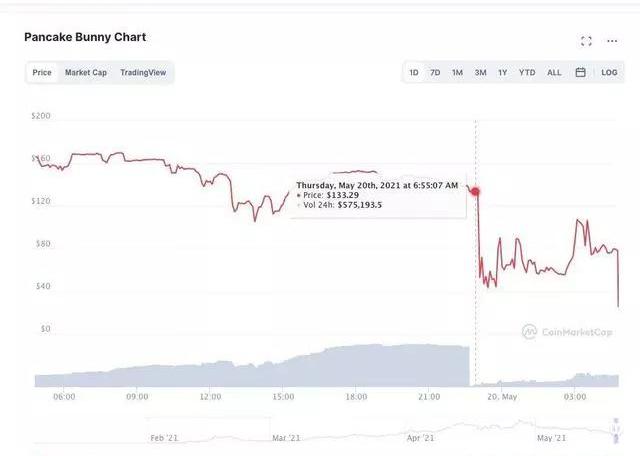Click the volume bars area near 18:00
Viewport: 640px width, 456px height.
click(355, 365)
